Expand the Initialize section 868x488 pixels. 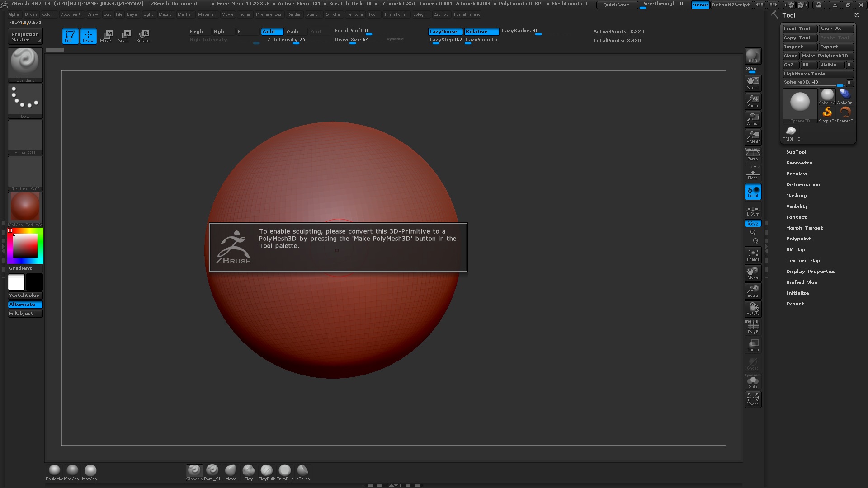(x=797, y=293)
